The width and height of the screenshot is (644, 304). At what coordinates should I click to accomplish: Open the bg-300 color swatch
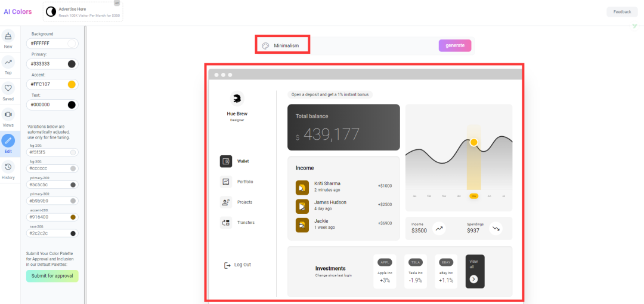click(x=73, y=168)
